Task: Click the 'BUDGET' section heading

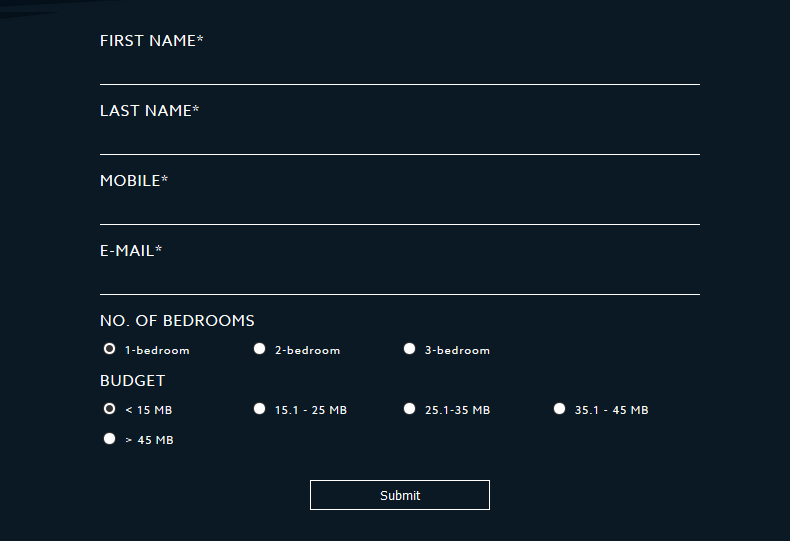Action: point(132,381)
